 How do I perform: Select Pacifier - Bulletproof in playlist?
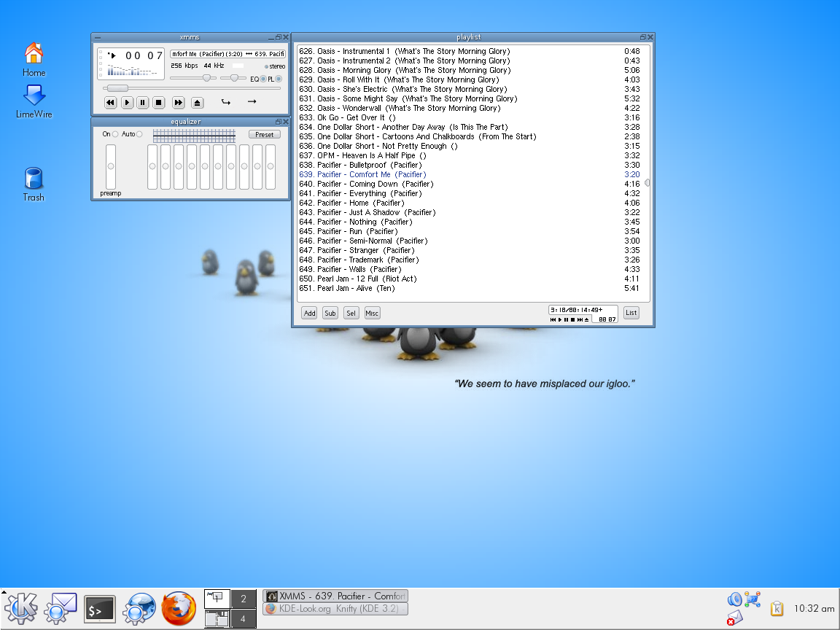(x=470, y=165)
